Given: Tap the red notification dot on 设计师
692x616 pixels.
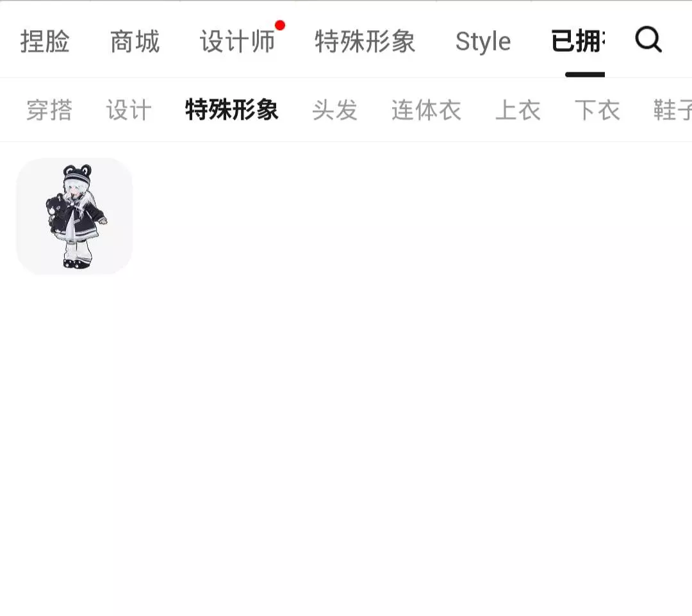Looking at the screenshot, I should point(280,25).
